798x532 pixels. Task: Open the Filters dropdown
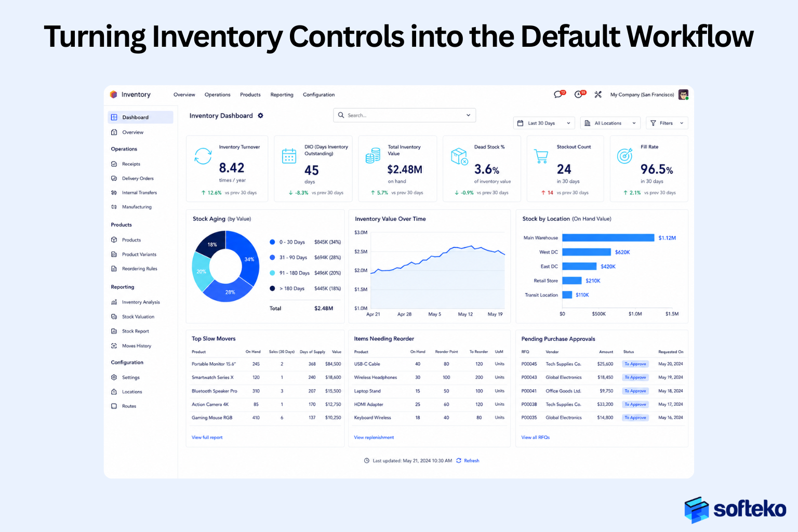(x=667, y=123)
